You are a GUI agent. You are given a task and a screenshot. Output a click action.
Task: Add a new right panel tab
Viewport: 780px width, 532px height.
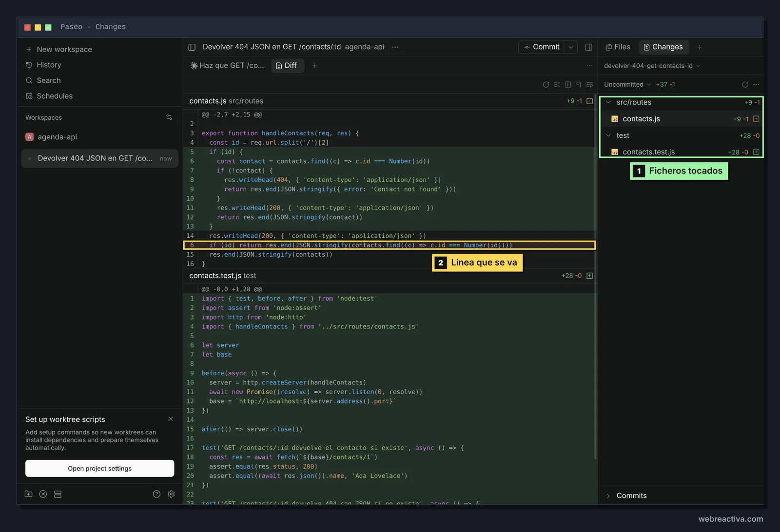tap(700, 47)
